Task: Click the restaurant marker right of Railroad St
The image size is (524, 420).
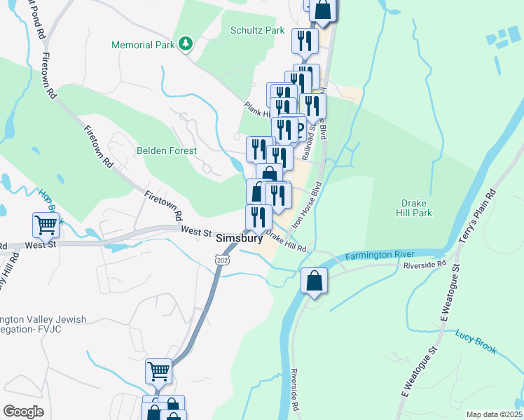Action: click(x=313, y=108)
